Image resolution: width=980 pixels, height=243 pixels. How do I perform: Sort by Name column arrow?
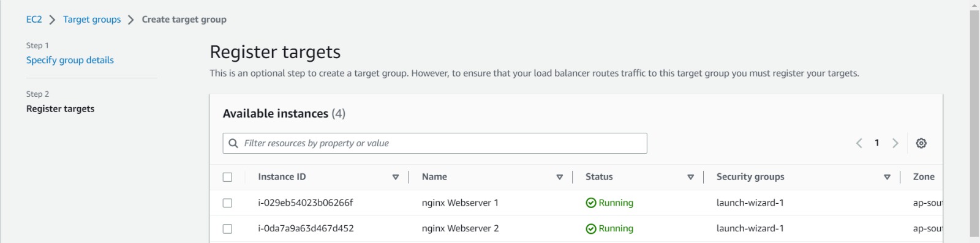click(x=559, y=177)
